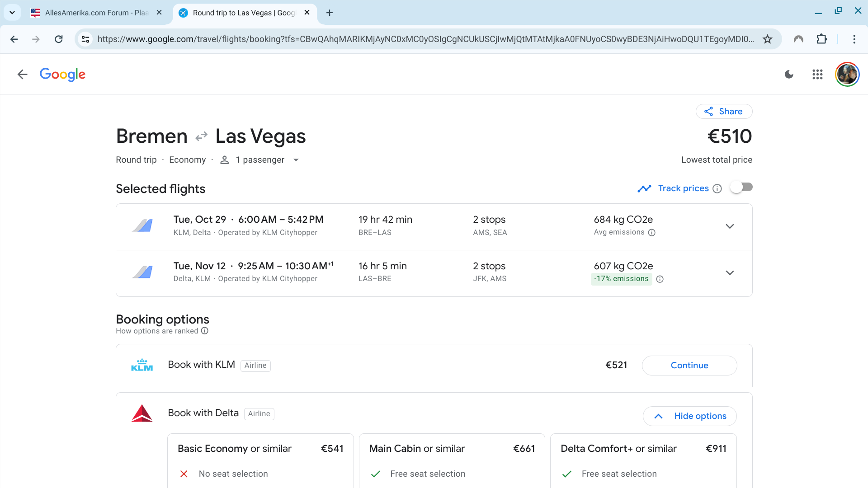The width and height of the screenshot is (868, 488).
Task: Open the Google account avatar
Action: point(847,75)
